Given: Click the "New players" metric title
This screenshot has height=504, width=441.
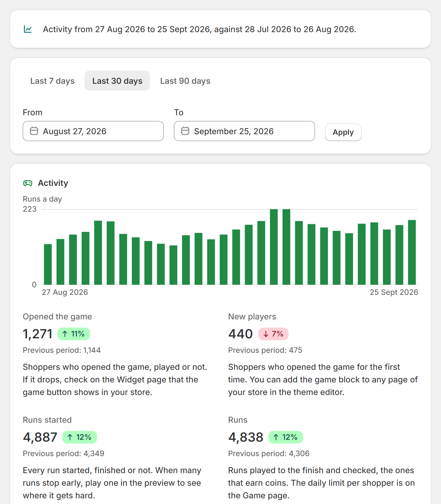Looking at the screenshot, I should (252, 317).
